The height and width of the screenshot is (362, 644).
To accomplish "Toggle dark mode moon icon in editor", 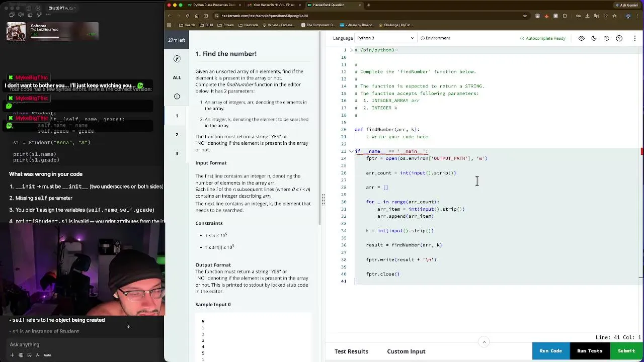I will pos(594,38).
